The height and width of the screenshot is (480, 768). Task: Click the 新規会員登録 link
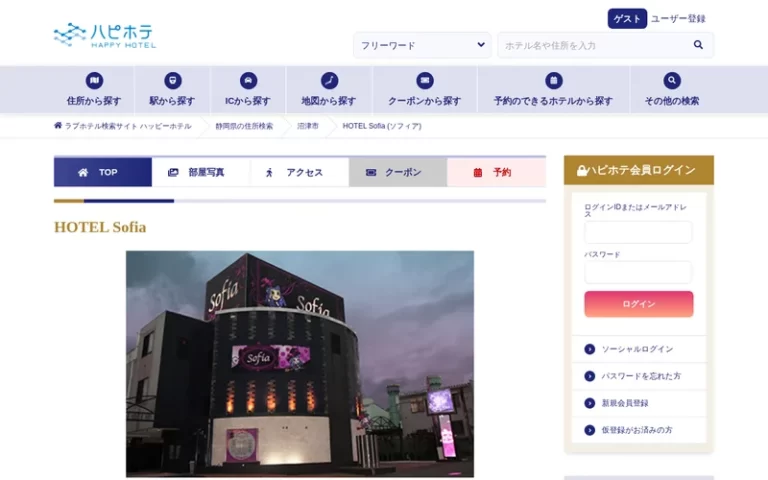click(625, 403)
